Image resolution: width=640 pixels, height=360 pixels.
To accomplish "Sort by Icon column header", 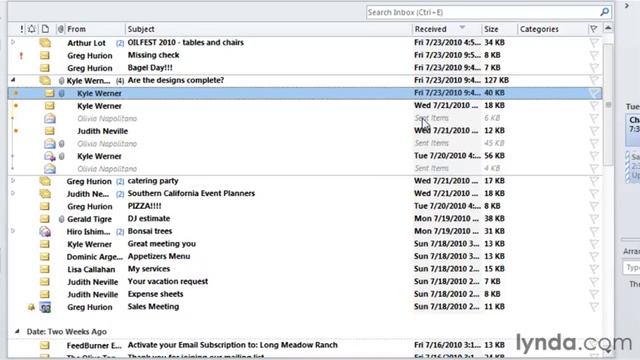I will [45, 29].
